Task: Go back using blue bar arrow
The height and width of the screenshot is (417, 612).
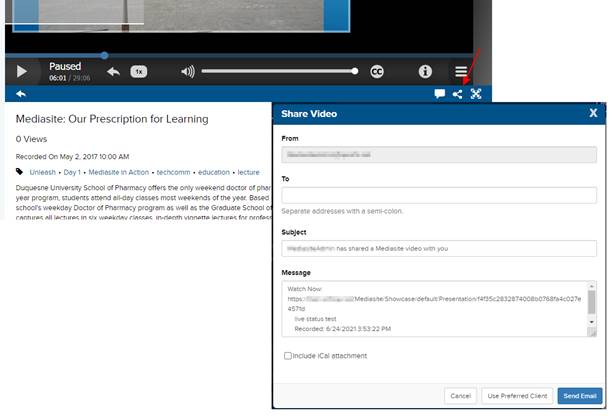Action: (x=21, y=94)
